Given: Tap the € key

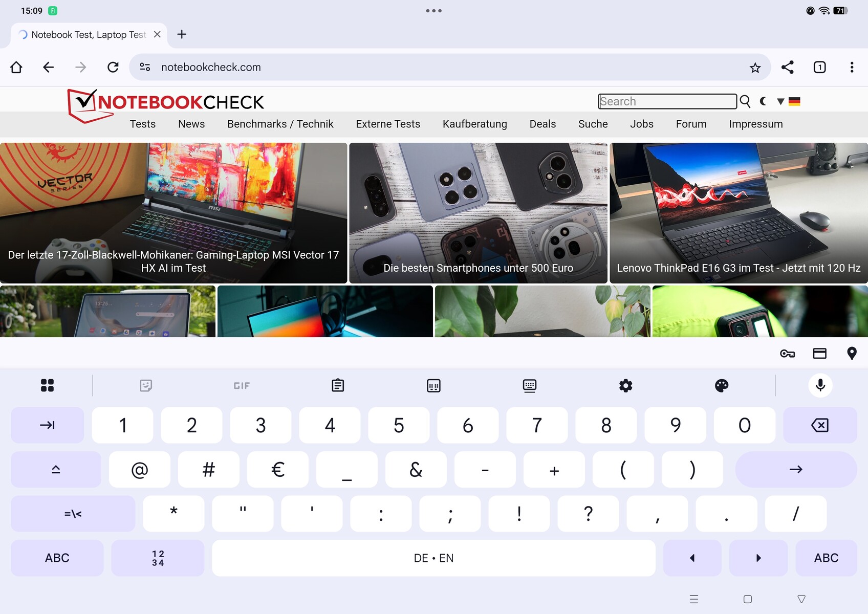Looking at the screenshot, I should click(278, 469).
